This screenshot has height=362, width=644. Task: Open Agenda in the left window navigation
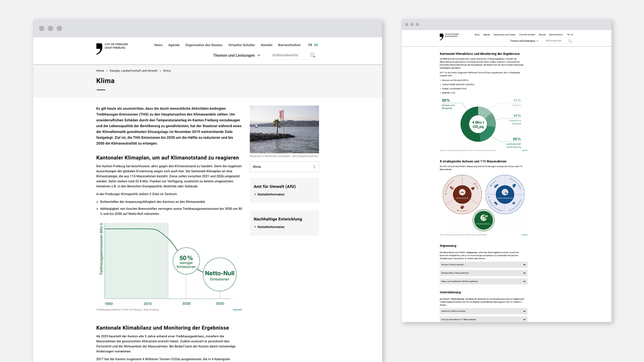174,45
